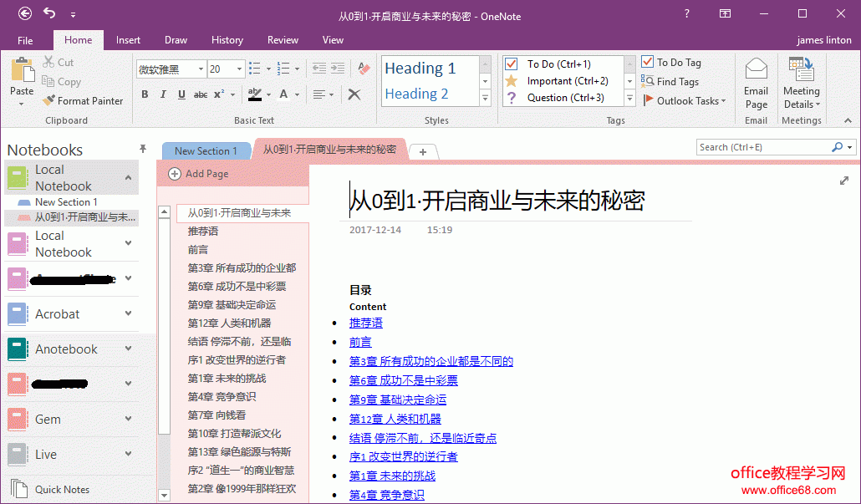Click the text highlight color button
This screenshot has height=504, width=861.
(254, 94)
